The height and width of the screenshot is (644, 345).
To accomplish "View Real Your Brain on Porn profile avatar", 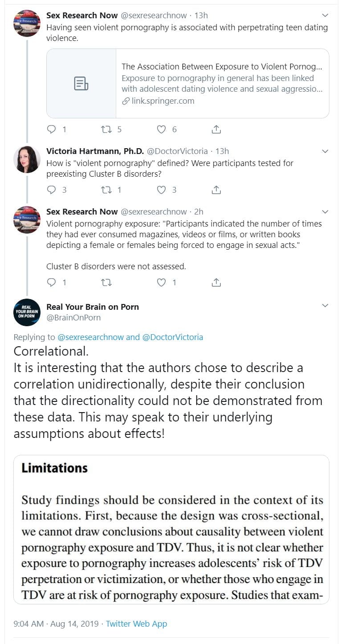I will tap(27, 312).
